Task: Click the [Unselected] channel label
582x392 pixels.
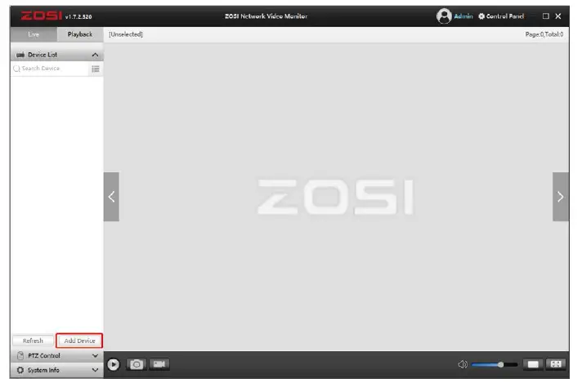Action: (125, 34)
